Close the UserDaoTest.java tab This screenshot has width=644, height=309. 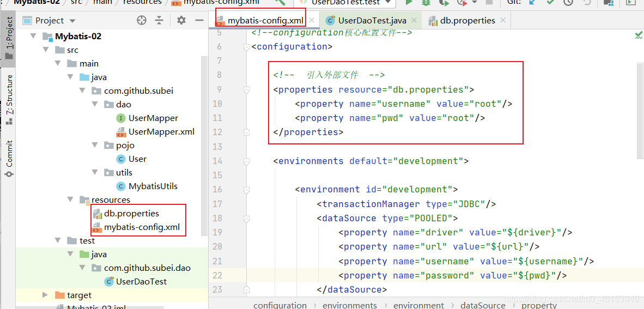(414, 20)
